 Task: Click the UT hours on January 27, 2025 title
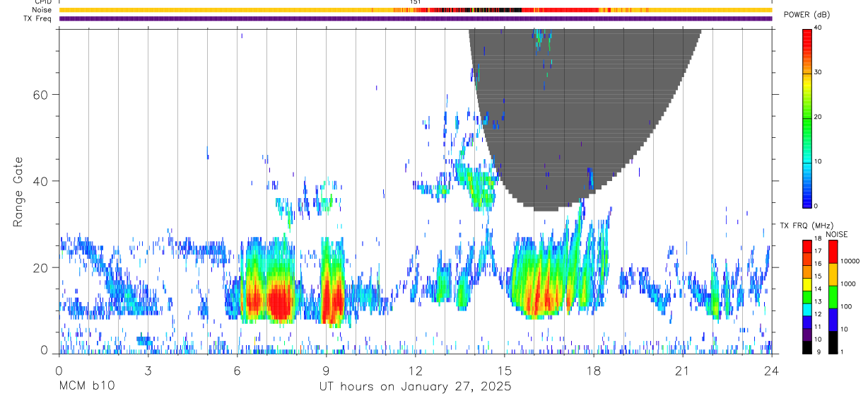415,387
